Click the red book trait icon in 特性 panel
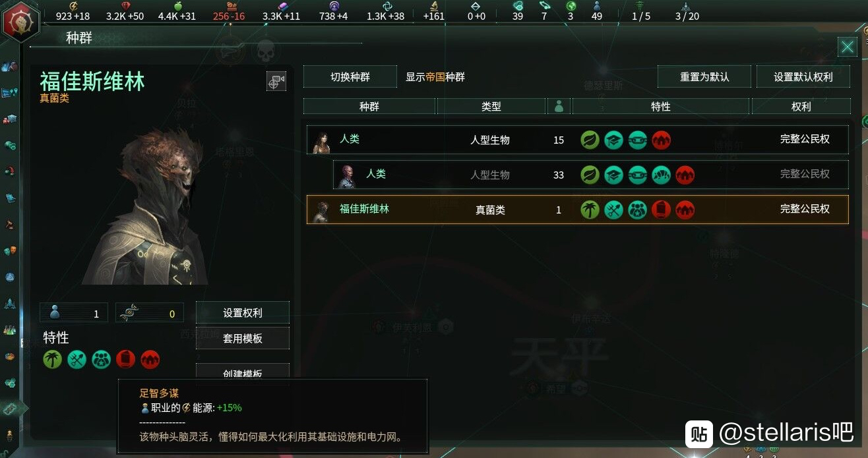This screenshot has height=458, width=868. [x=125, y=359]
